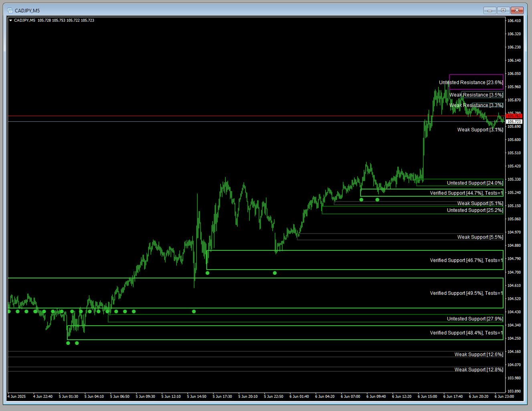Select the Weak Support [12.6%] line
Viewport: 532px width, 411px height.
point(480,354)
